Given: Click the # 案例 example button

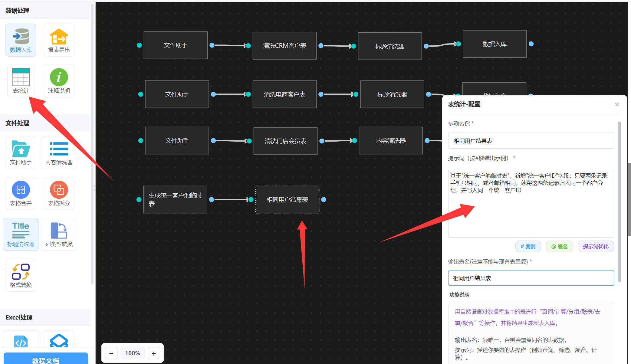Looking at the screenshot, I should [x=528, y=246].
